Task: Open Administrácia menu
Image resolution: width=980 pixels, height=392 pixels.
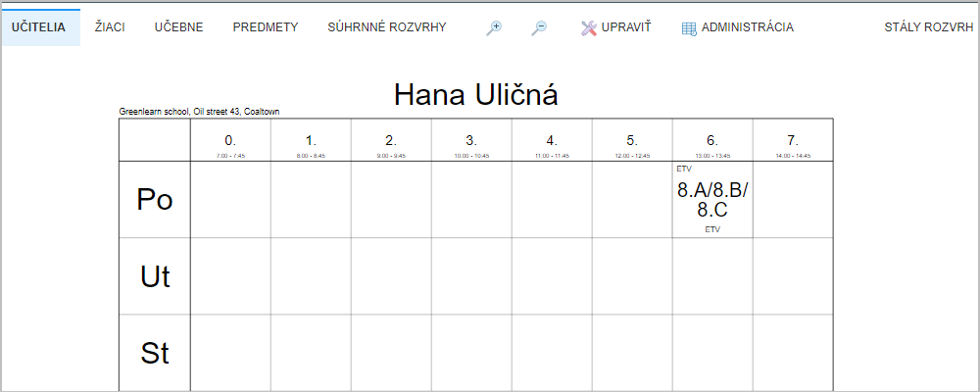Action: [748, 27]
